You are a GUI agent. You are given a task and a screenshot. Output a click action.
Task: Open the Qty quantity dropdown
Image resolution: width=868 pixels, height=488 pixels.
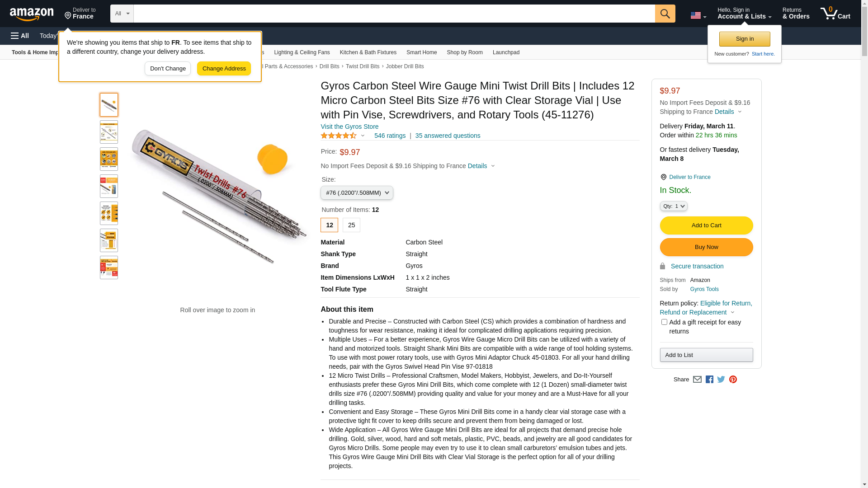click(x=674, y=206)
